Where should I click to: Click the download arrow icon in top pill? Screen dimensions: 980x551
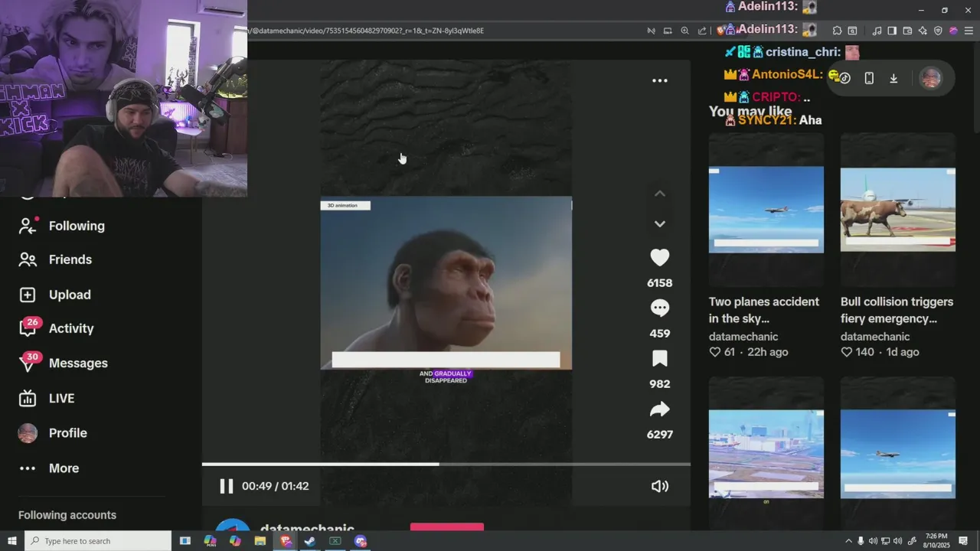(x=893, y=78)
